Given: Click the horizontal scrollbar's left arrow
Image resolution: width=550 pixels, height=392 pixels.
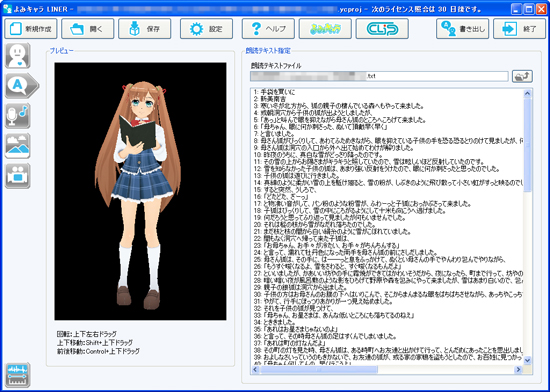Looking at the screenshot, I should (255, 369).
